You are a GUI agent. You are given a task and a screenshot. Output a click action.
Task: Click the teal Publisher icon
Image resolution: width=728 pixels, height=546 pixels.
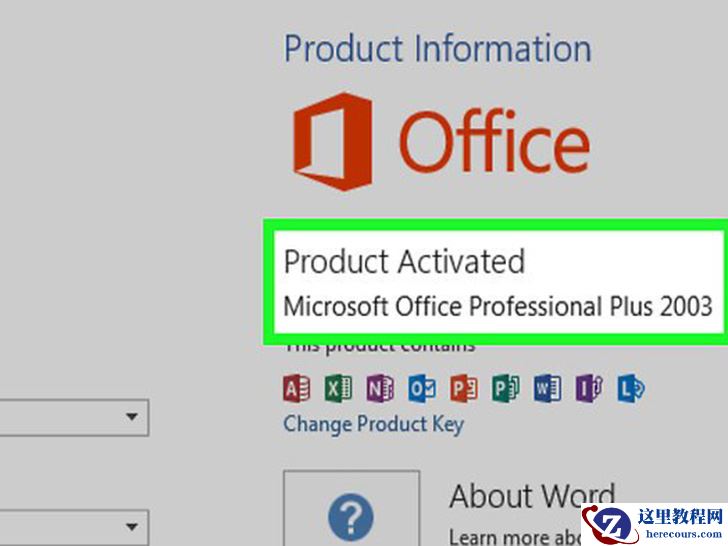[506, 388]
